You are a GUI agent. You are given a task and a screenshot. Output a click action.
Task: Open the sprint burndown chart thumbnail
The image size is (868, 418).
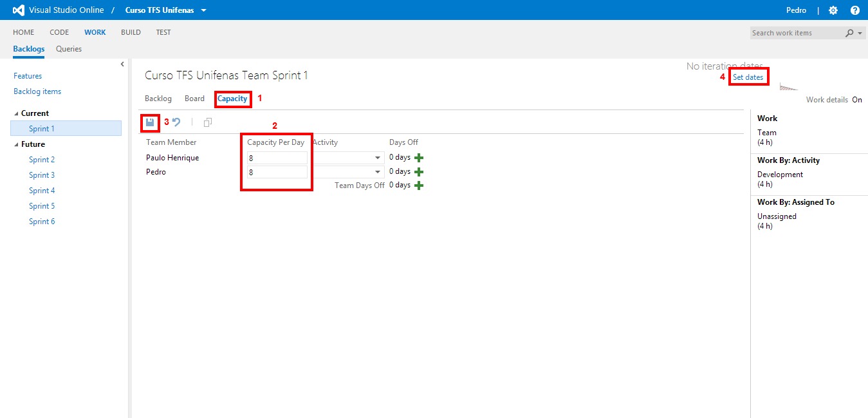(x=788, y=86)
